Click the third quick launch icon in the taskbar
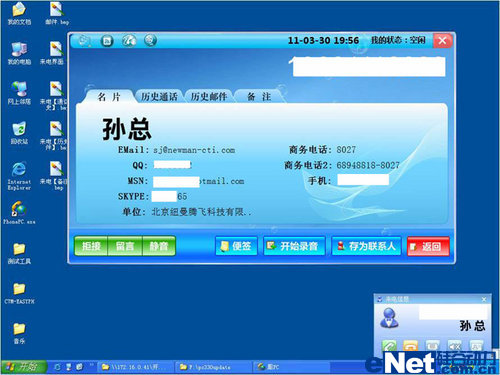 pos(79,367)
